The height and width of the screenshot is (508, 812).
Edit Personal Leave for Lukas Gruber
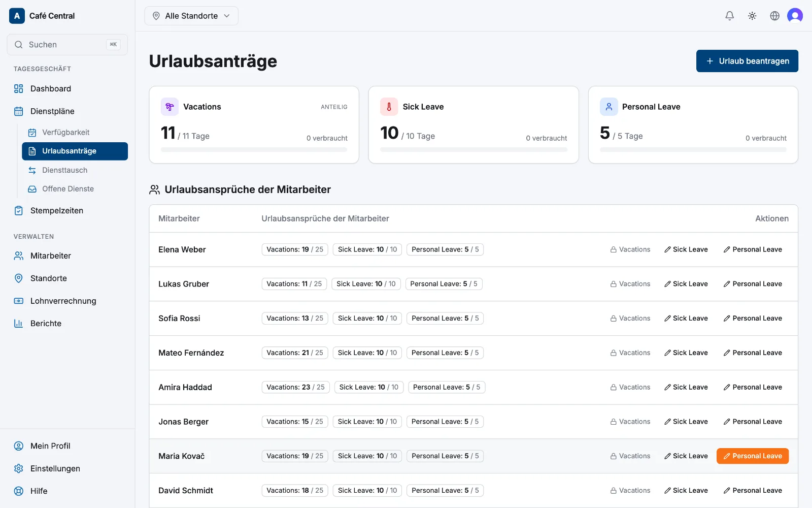(753, 284)
